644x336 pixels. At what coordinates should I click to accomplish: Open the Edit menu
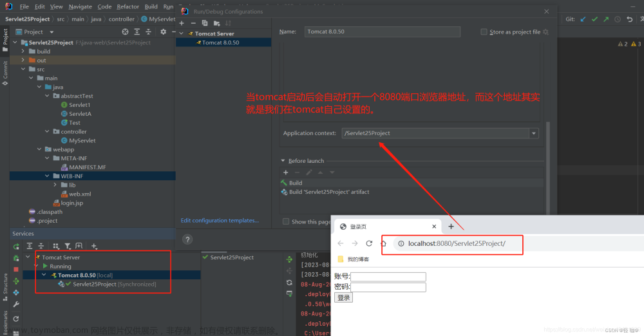[40, 6]
